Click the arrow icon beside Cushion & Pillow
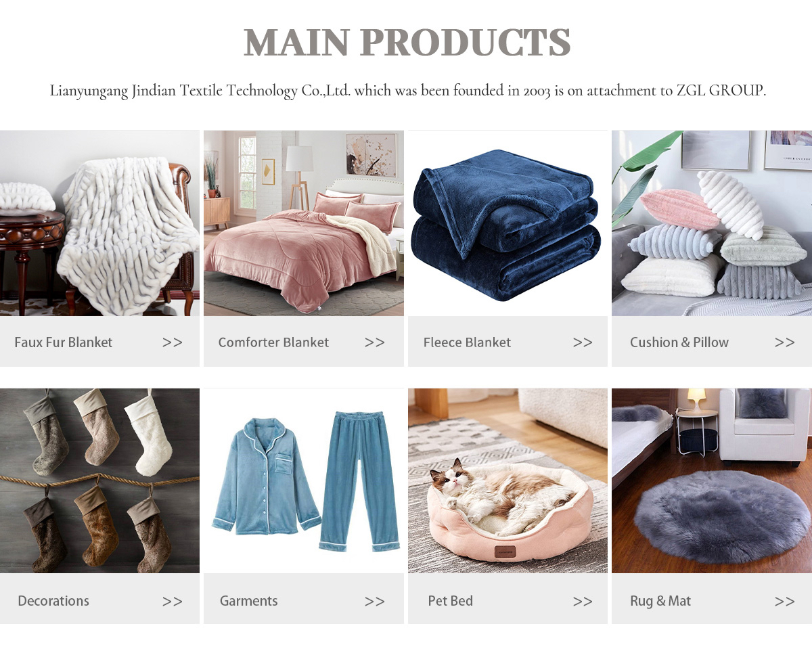812x651 pixels. (785, 342)
